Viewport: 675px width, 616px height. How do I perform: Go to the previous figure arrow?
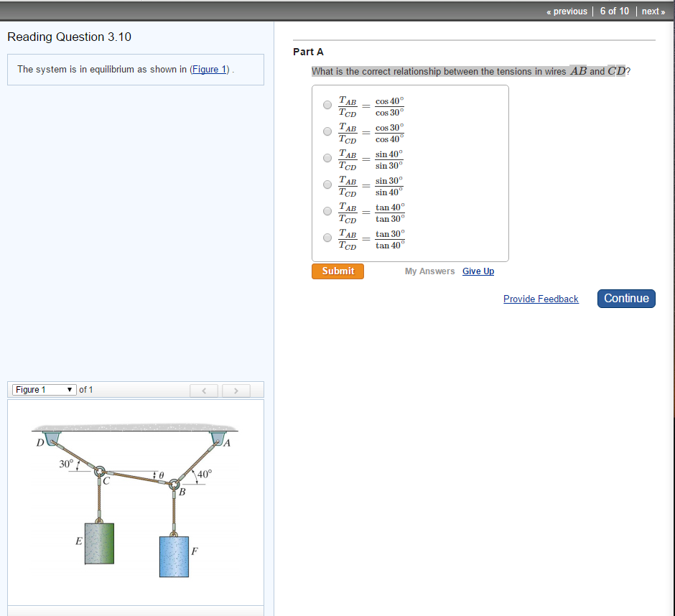click(x=204, y=391)
